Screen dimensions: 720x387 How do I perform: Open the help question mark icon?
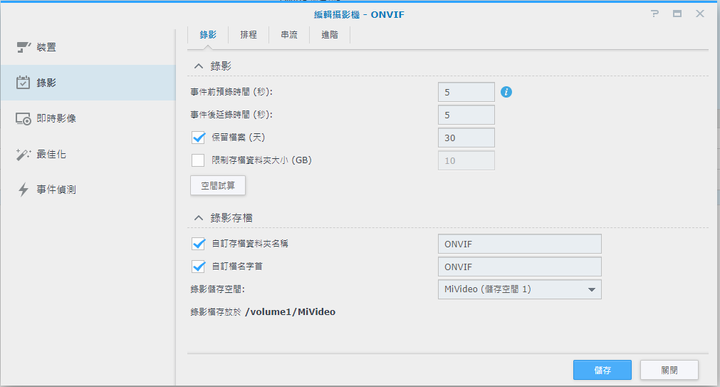pos(655,14)
